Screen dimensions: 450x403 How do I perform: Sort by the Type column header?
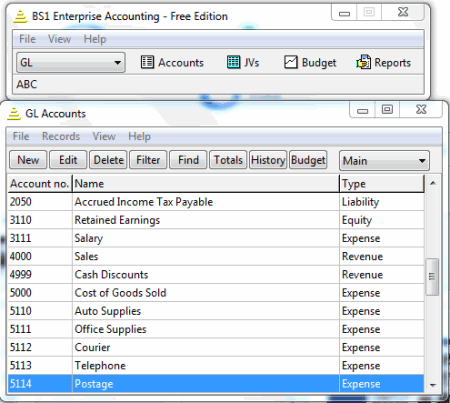tap(382, 184)
